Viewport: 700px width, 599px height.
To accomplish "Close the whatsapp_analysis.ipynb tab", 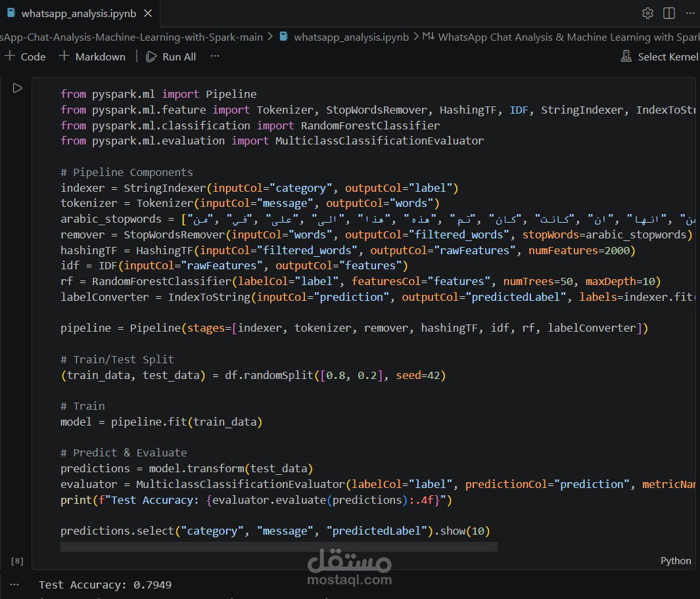I will click(148, 14).
